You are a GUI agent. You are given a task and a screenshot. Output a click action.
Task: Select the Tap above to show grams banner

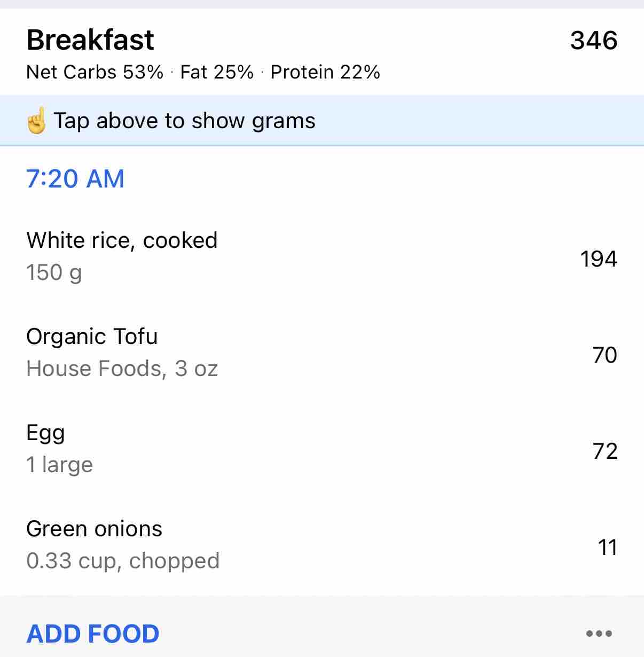322,120
